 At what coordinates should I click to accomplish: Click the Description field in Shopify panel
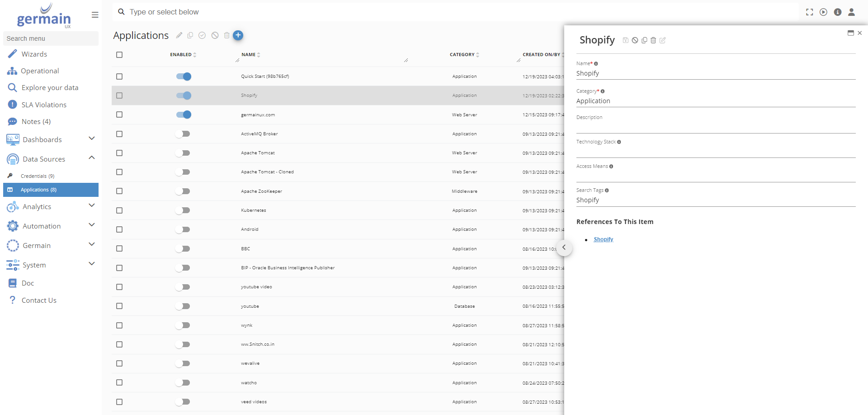pyautogui.click(x=715, y=127)
